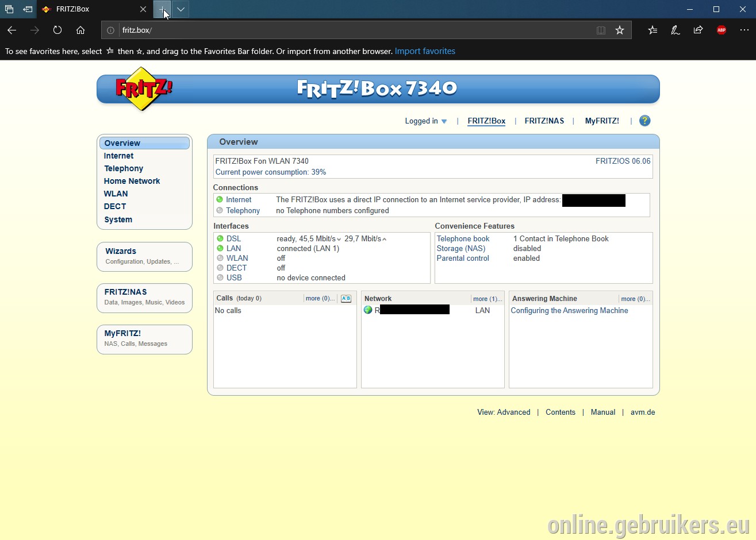The image size is (756, 540).
Task: Click the grey WLAN status indicator
Action: [220, 258]
